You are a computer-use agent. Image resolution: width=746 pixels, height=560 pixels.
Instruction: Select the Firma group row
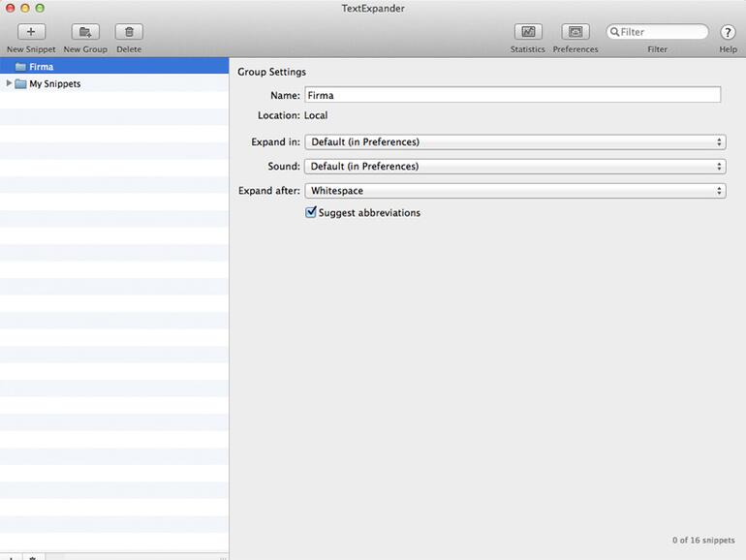pyautogui.click(x=114, y=67)
